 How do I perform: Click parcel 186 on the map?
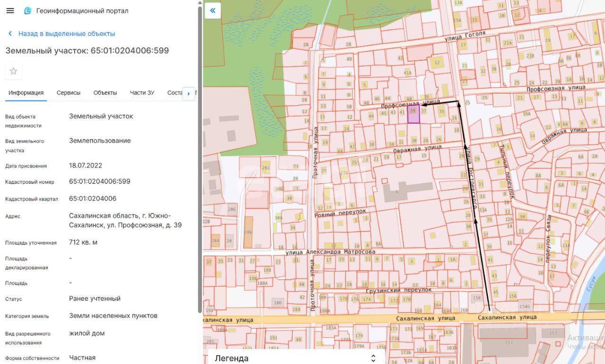[278, 303]
